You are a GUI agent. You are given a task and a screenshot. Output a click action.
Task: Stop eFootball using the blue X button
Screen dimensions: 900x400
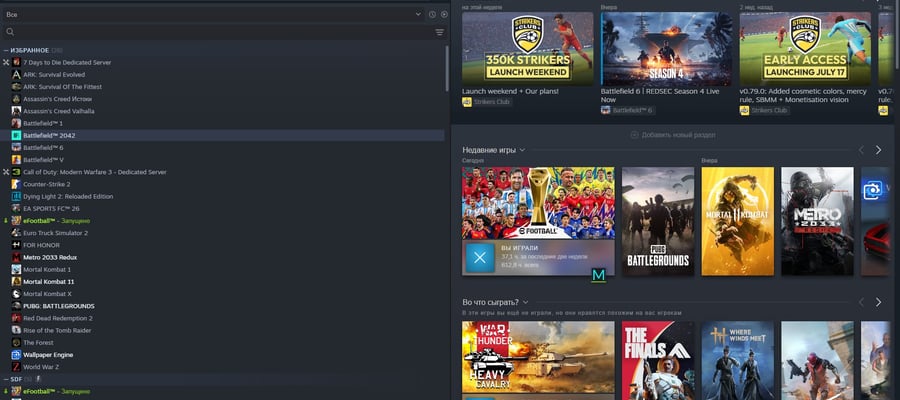coord(480,258)
